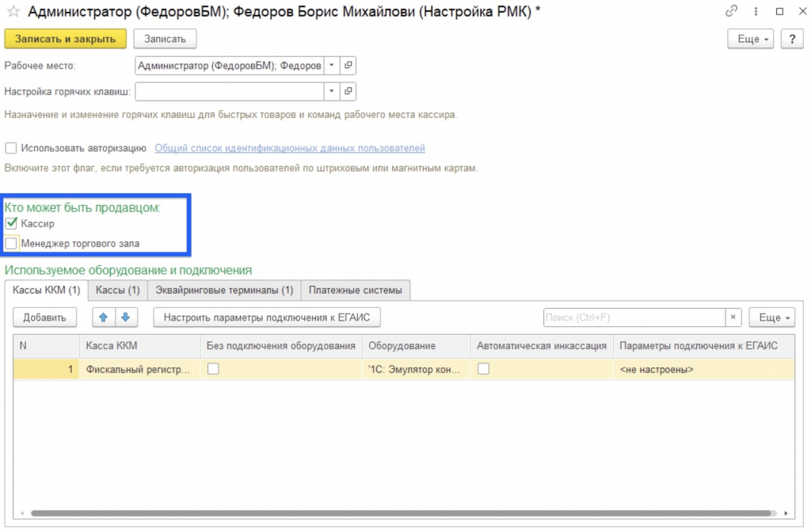Uncheck the Кассир checkbox
This screenshot has width=811, height=532.
point(11,223)
